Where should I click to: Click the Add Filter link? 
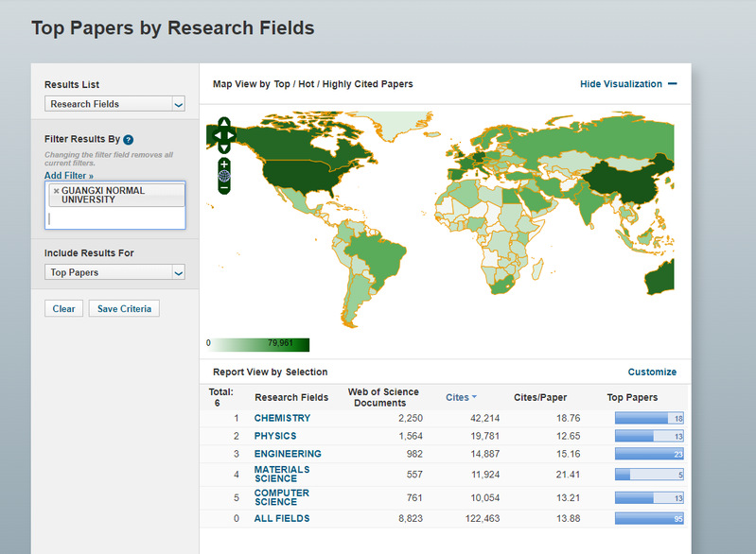coord(69,176)
